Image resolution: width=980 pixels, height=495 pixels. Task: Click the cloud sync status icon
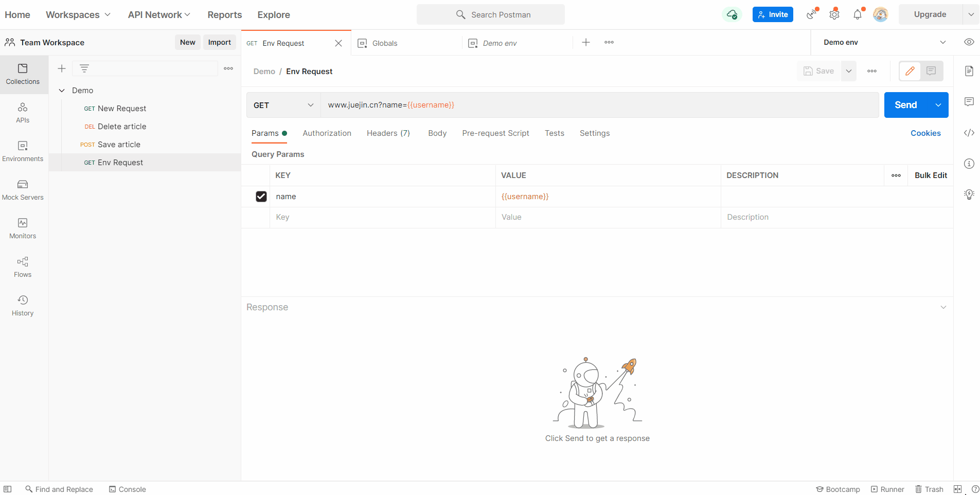[x=732, y=14]
